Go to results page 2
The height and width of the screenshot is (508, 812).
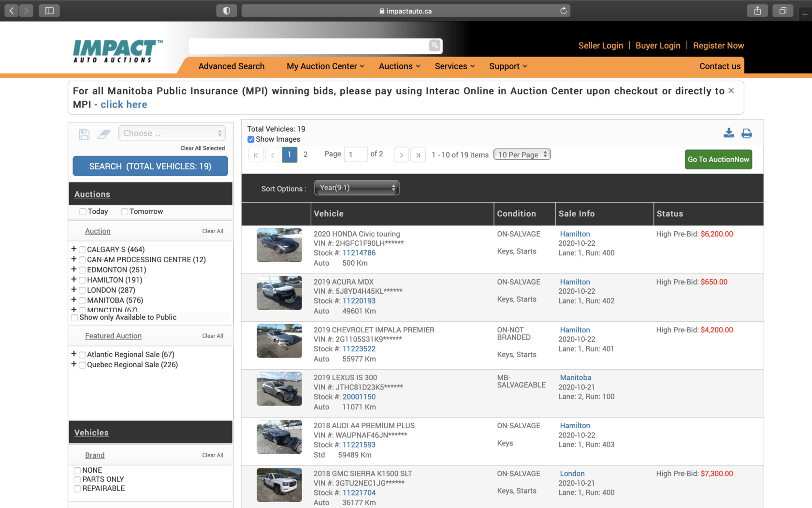pyautogui.click(x=305, y=154)
